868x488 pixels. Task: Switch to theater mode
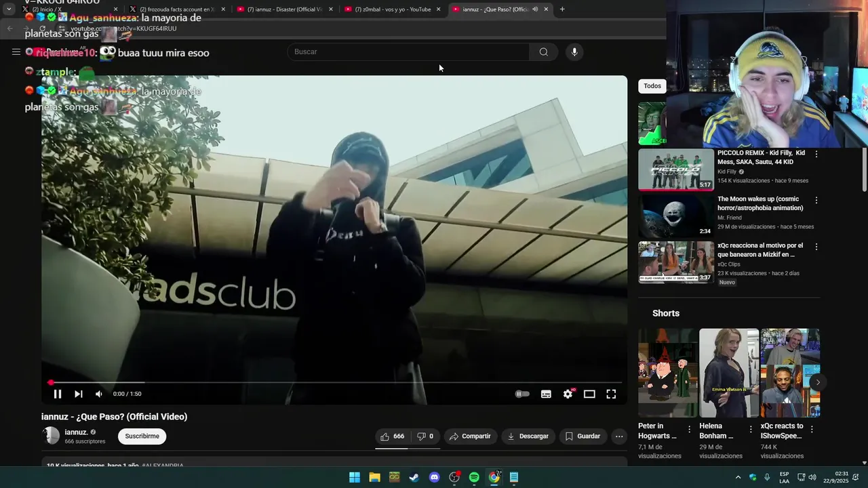(589, 394)
